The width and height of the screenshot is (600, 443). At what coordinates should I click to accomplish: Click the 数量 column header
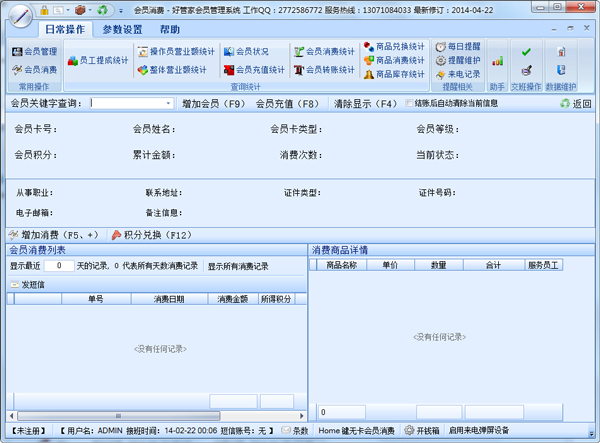pyautogui.click(x=439, y=265)
